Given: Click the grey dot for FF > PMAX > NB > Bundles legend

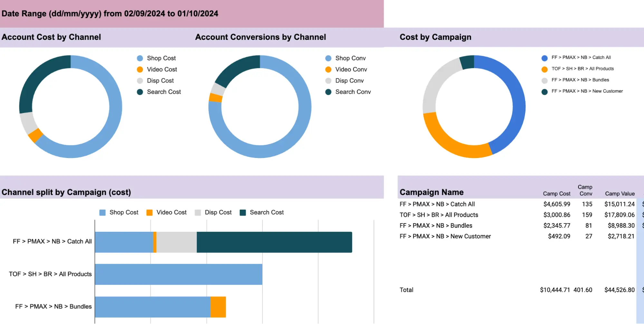Looking at the screenshot, I should pyautogui.click(x=544, y=81).
